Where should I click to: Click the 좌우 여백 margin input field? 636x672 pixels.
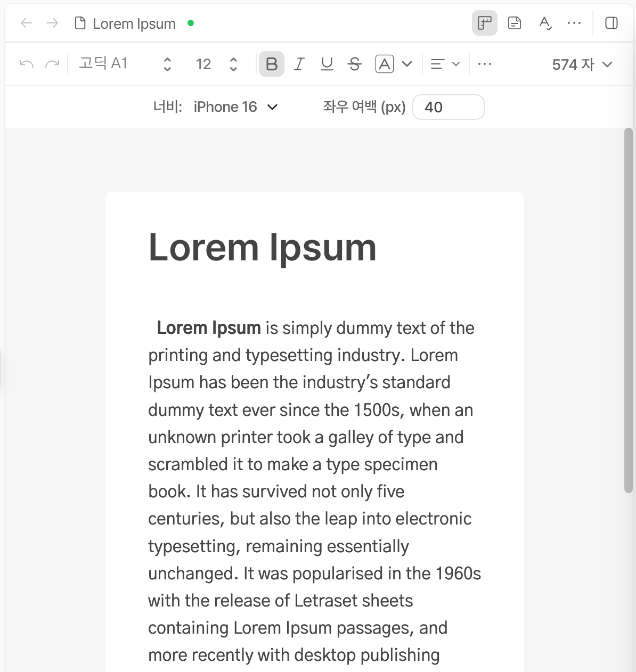pyautogui.click(x=448, y=107)
